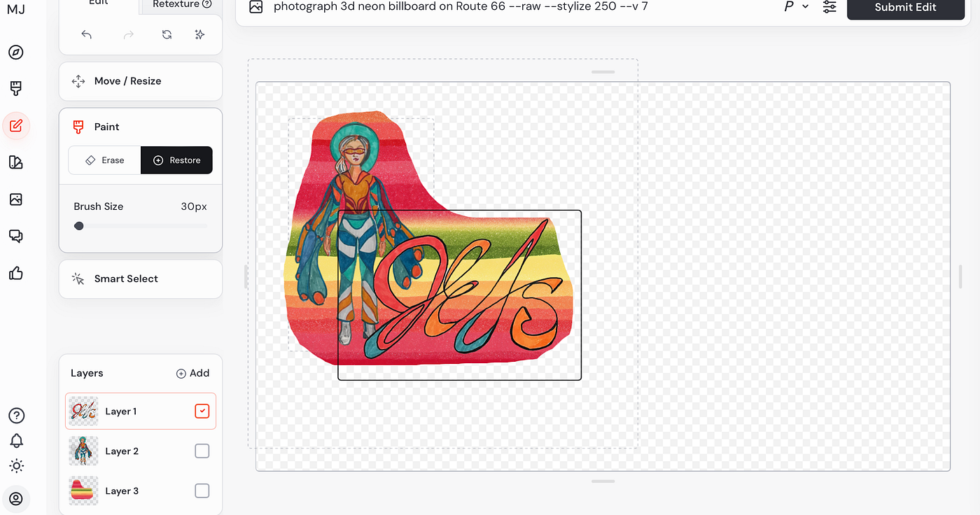Select Layer 3 thumbnail
This screenshot has height=515, width=980.
click(x=83, y=491)
